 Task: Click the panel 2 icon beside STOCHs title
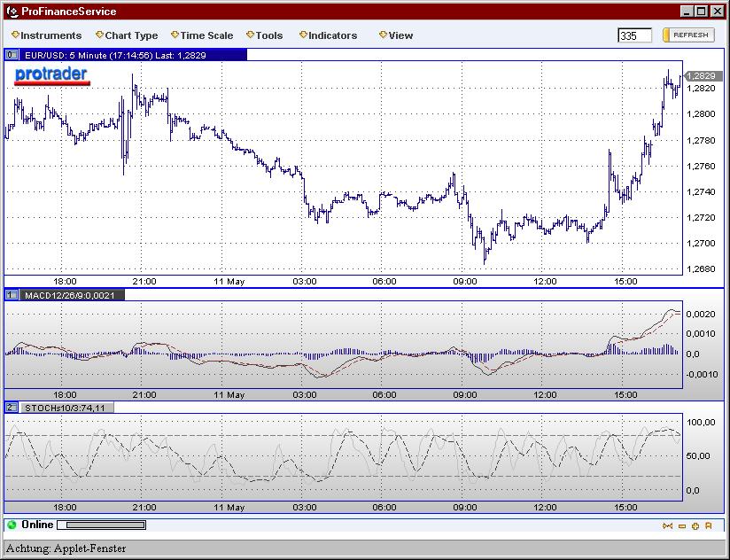12,408
